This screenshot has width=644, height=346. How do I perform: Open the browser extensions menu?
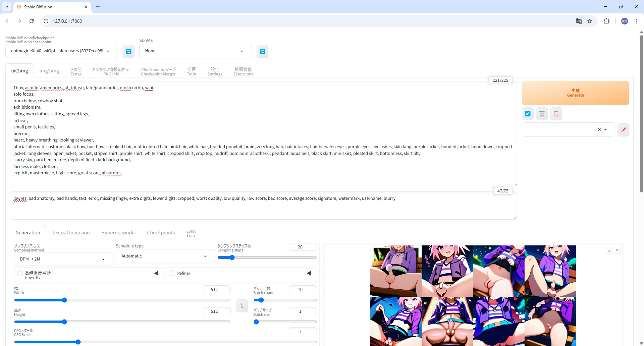(x=607, y=21)
